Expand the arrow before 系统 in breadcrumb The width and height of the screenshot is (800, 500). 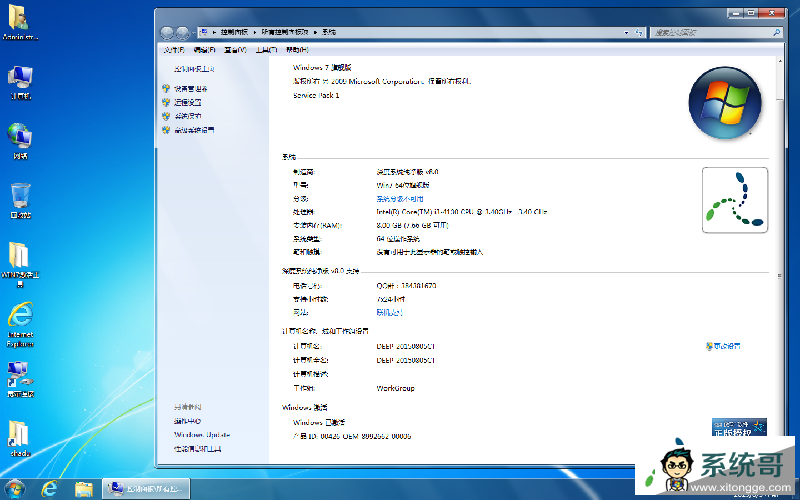tap(316, 32)
